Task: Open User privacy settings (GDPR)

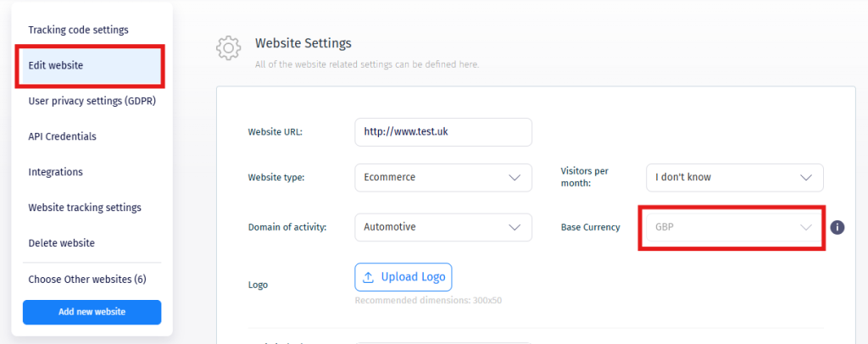Action: [92, 101]
